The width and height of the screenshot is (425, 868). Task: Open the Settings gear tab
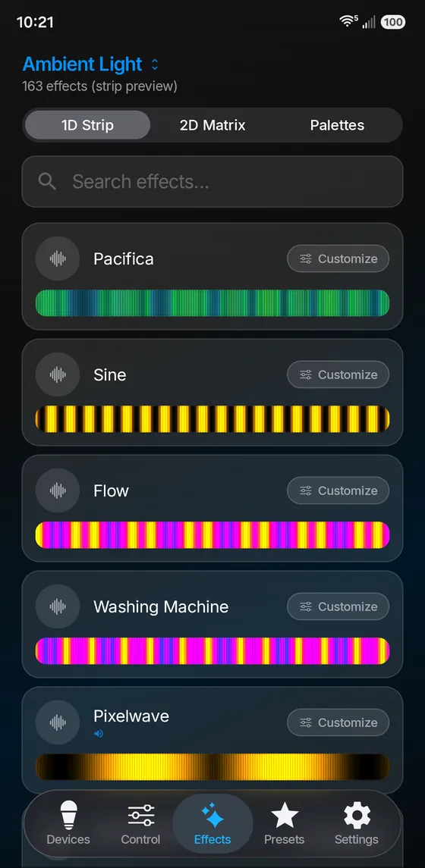[356, 823]
